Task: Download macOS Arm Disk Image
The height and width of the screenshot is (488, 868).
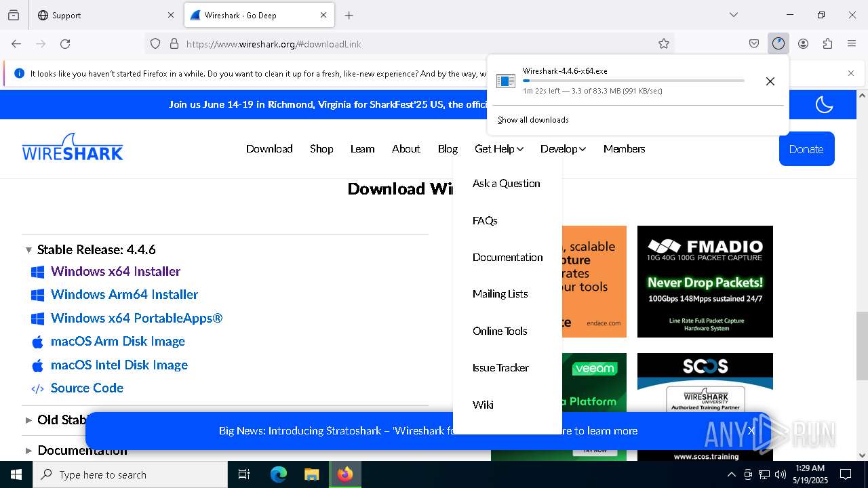Action: tap(117, 341)
